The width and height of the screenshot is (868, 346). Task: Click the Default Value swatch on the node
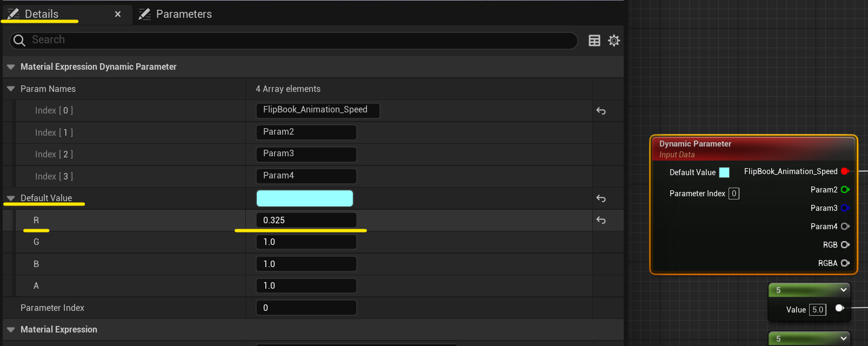click(724, 172)
